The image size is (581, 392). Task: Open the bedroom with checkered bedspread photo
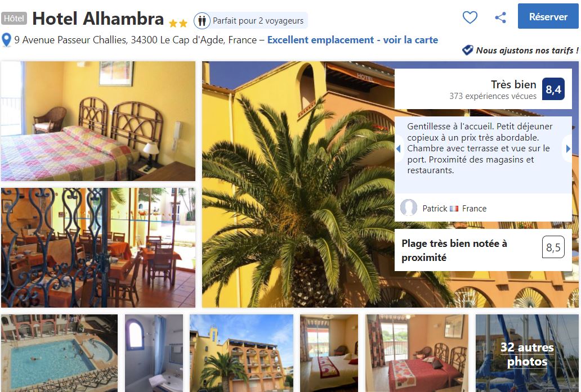(x=98, y=121)
